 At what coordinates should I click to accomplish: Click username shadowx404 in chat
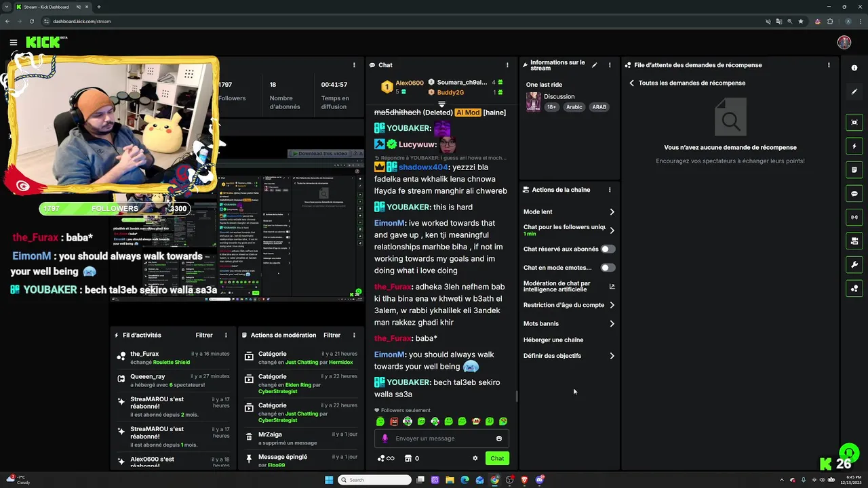point(423,167)
